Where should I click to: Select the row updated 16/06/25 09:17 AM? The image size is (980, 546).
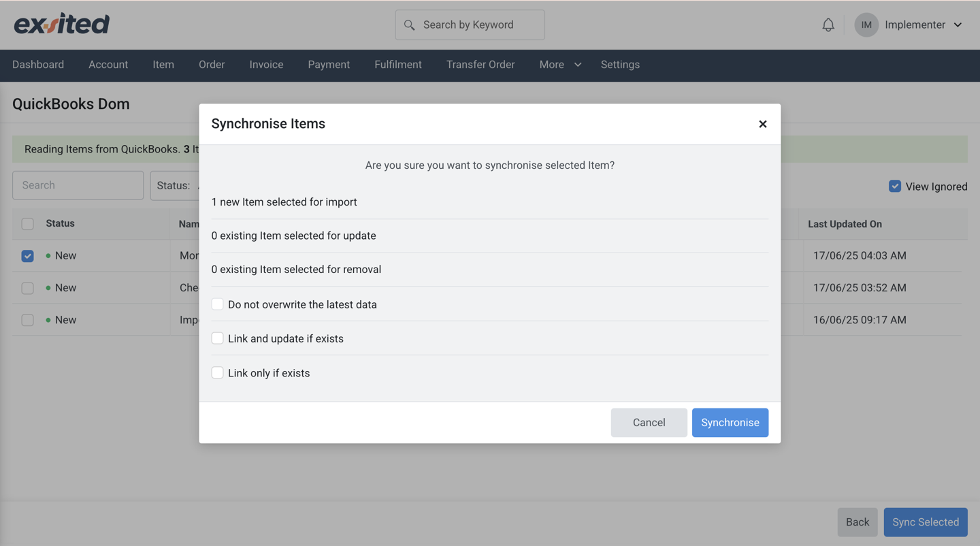click(x=27, y=320)
